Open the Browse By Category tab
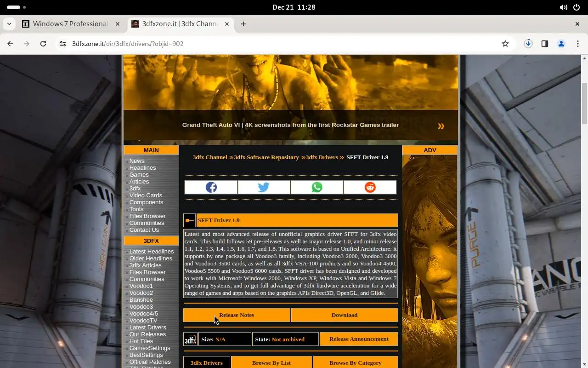The image size is (588, 368). [x=355, y=362]
